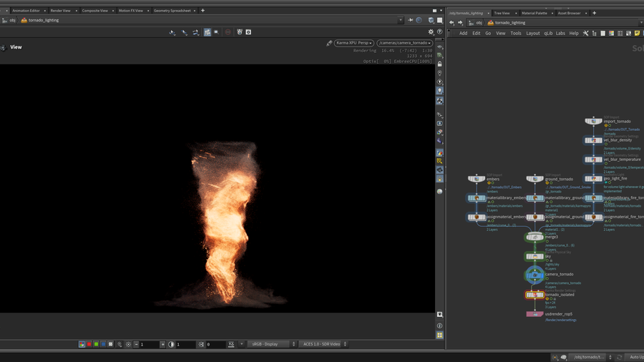Screen dimensions: 644x362
Task: Open the /cameras/camera_tornado camera dropdown
Action: (x=404, y=43)
